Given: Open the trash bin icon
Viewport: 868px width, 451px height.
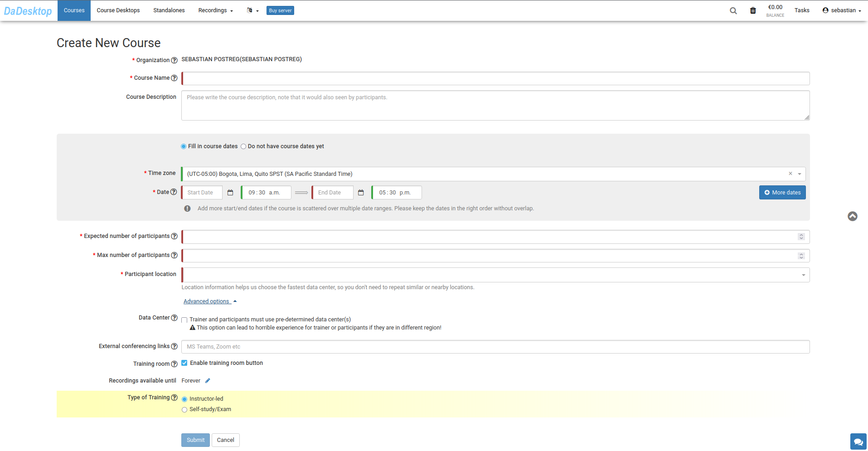Looking at the screenshot, I should click(x=753, y=10).
